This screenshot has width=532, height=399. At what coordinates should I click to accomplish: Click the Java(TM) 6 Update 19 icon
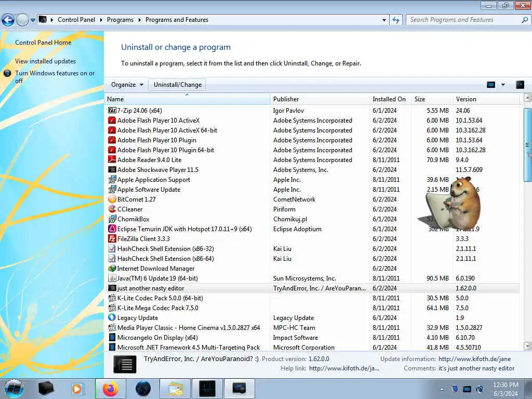112,278
